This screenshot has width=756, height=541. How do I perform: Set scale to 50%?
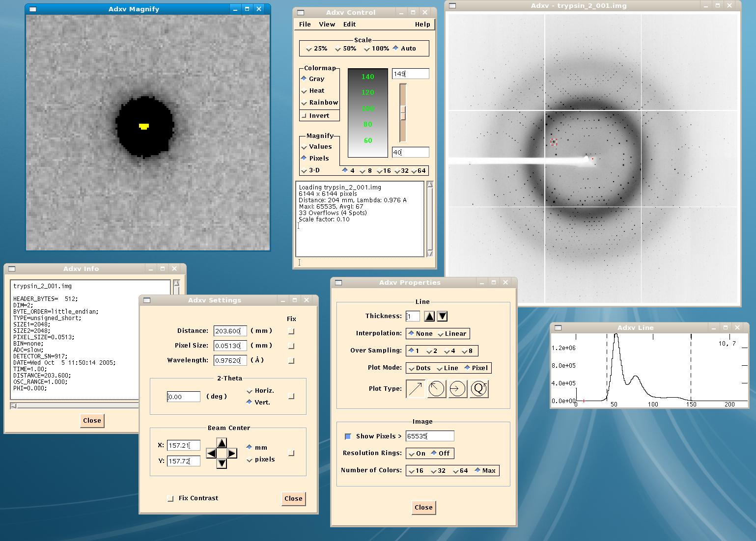tap(345, 49)
